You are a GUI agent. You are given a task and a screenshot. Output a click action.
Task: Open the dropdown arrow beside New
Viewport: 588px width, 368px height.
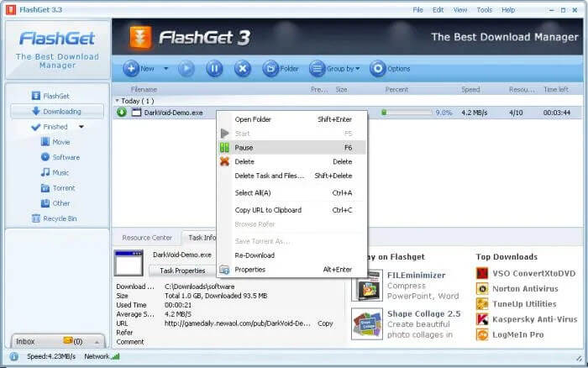coord(165,69)
